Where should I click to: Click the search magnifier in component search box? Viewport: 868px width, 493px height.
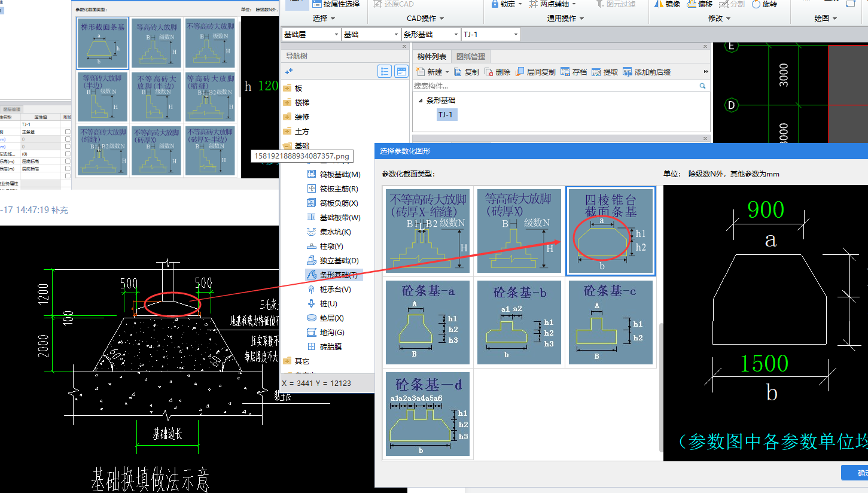pos(703,86)
